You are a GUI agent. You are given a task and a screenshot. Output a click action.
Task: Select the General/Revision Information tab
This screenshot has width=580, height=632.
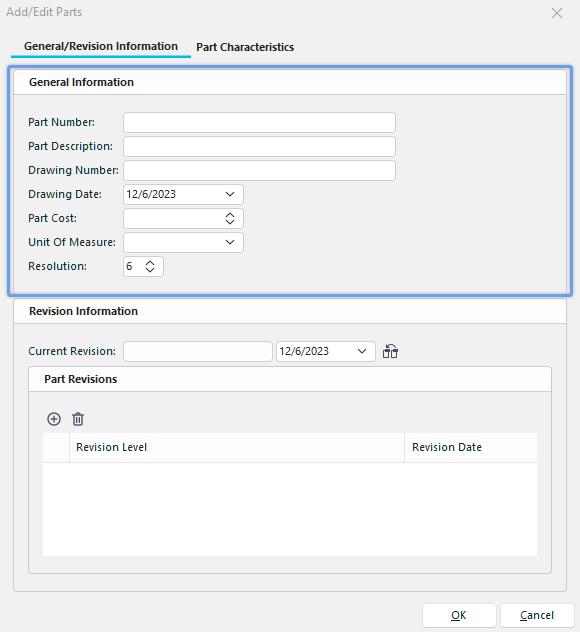[101, 46]
